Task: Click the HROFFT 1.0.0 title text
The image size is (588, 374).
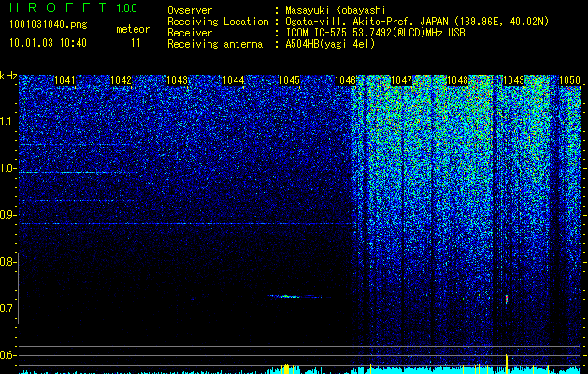Action: [74, 7]
